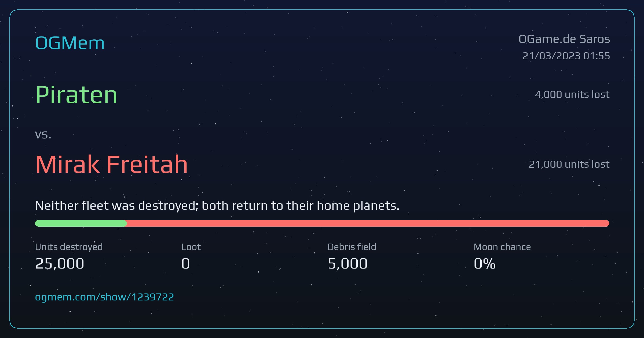This screenshot has height=338, width=644.
Task: Click the red portion of loss bar
Action: coord(368,223)
